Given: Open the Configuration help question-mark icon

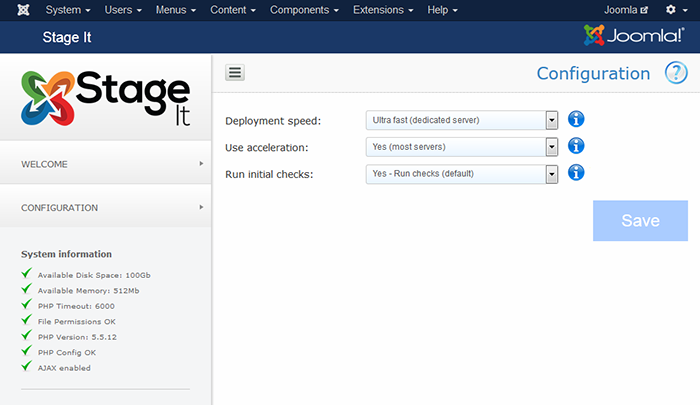Looking at the screenshot, I should point(676,73).
